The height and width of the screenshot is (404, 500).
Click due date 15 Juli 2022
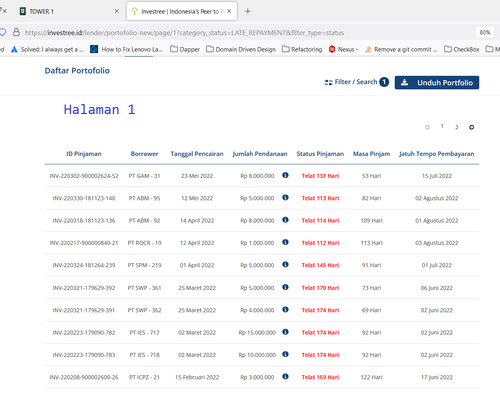pyautogui.click(x=437, y=176)
